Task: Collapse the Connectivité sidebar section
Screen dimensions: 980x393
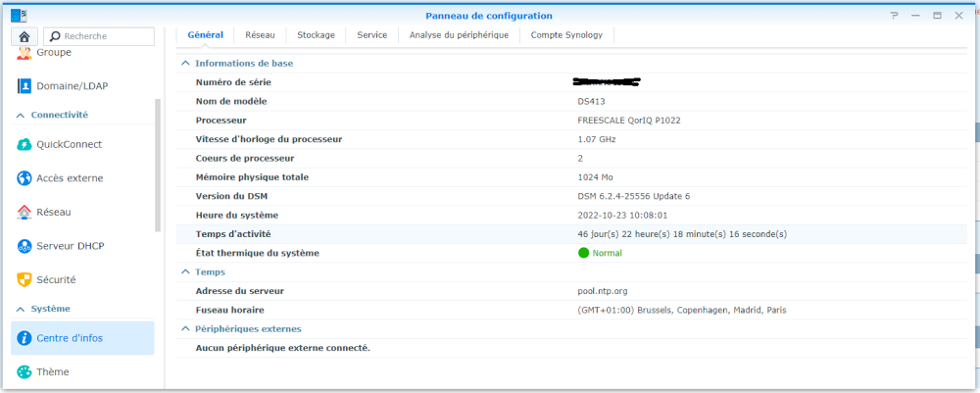Action: pos(20,115)
